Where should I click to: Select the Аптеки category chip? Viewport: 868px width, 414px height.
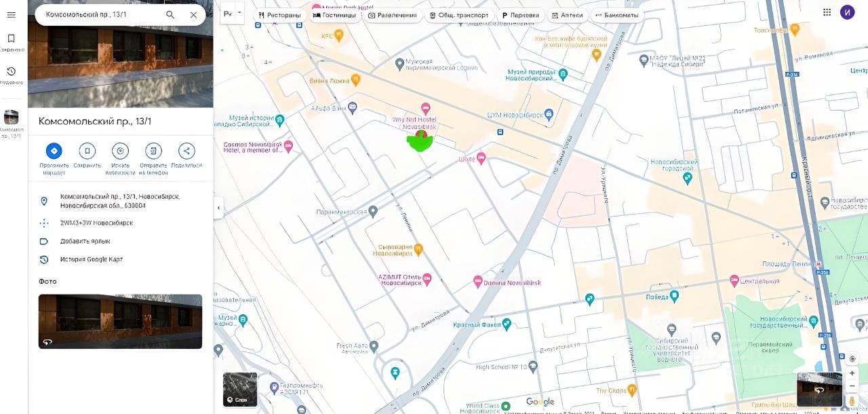pos(566,15)
